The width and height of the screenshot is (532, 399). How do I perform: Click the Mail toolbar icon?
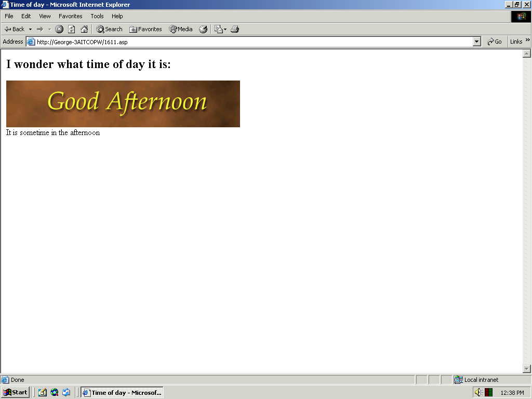point(219,29)
